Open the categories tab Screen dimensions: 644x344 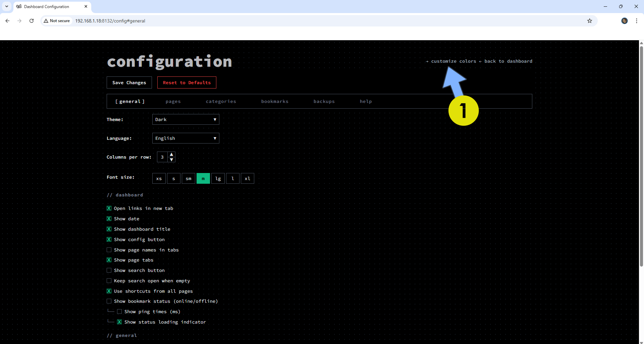221,101
